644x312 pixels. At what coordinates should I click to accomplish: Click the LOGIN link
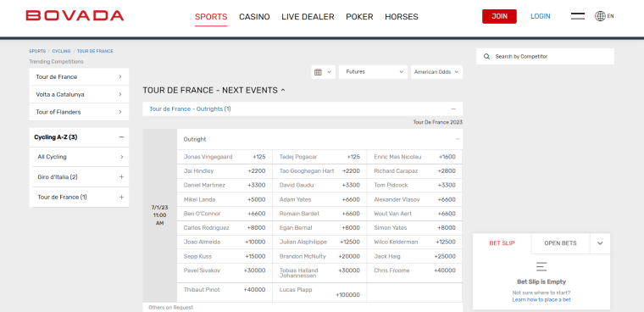point(540,16)
